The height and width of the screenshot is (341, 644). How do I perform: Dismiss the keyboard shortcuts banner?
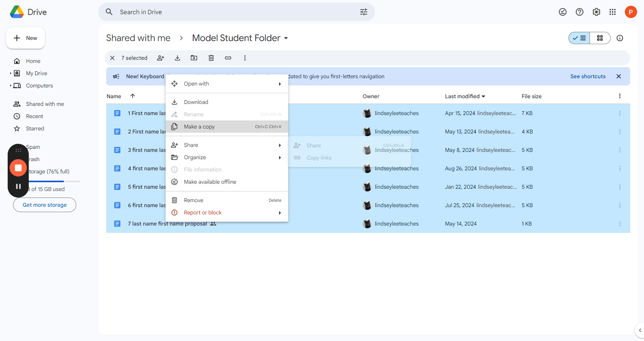(x=619, y=76)
